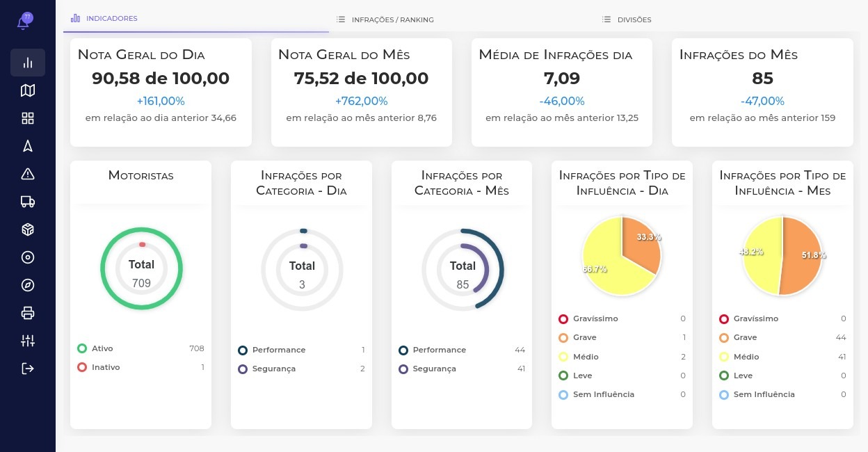Open the sliders settings icon in sidebar
The image size is (868, 452).
28,341
